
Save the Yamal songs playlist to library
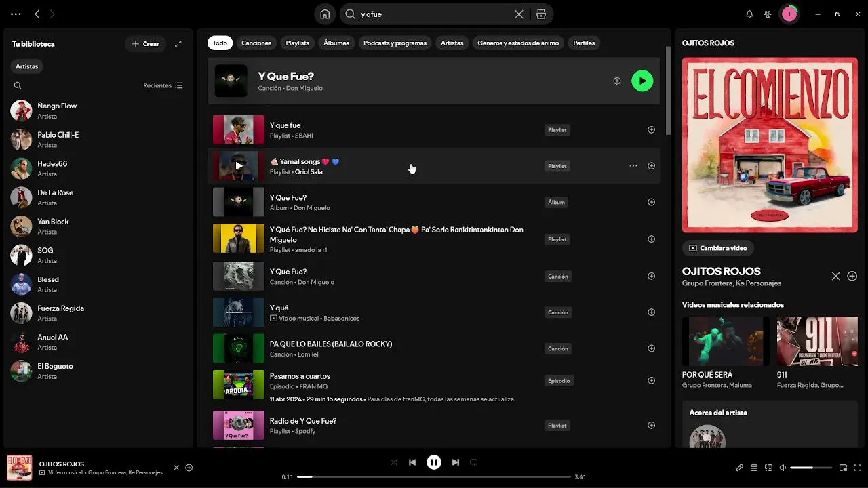651,166
